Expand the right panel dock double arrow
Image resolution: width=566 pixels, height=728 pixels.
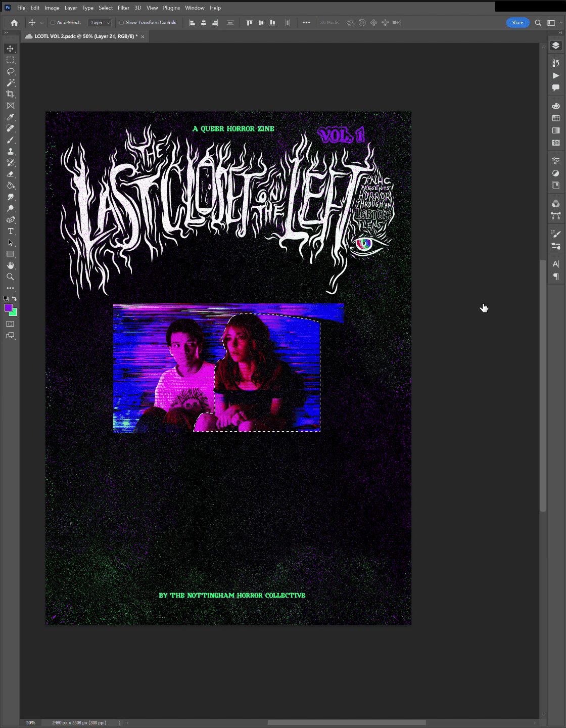(560, 32)
